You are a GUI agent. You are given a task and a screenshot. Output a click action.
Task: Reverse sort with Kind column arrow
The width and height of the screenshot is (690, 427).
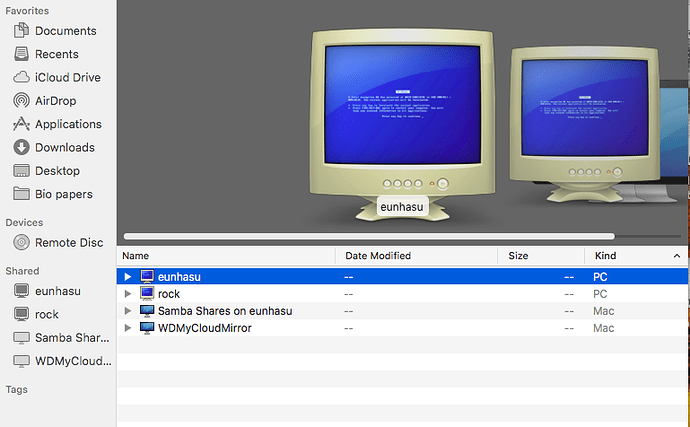tap(677, 256)
